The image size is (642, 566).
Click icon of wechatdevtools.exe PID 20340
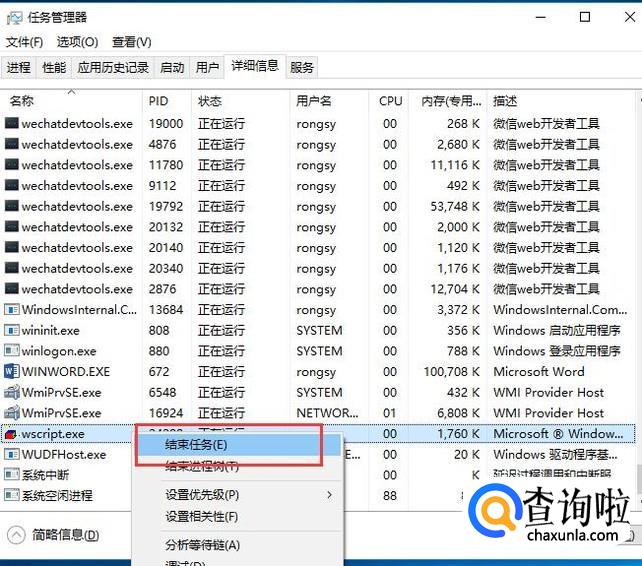tap(11, 268)
